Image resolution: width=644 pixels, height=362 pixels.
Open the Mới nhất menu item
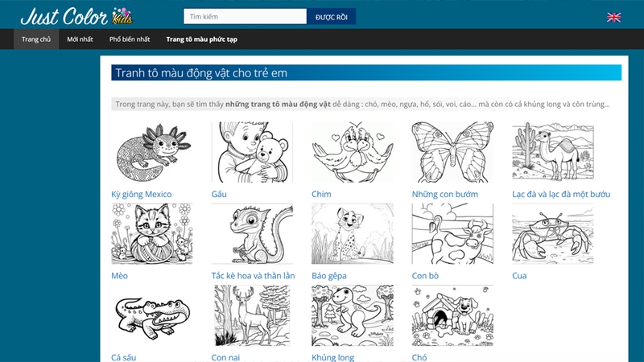(x=80, y=39)
